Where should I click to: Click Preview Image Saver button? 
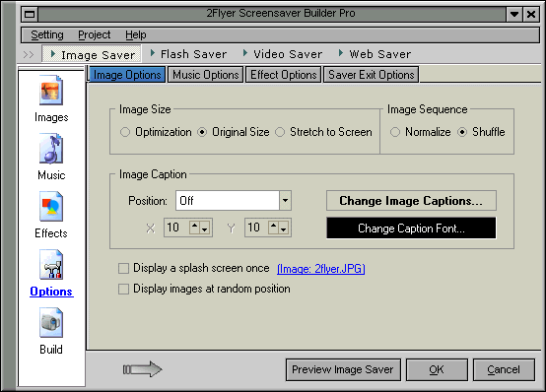[x=343, y=369]
